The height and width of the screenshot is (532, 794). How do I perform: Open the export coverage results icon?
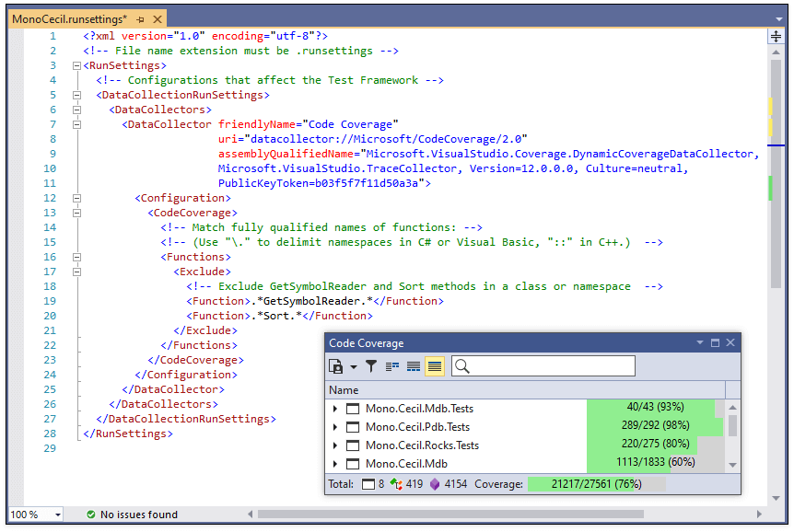click(335, 365)
